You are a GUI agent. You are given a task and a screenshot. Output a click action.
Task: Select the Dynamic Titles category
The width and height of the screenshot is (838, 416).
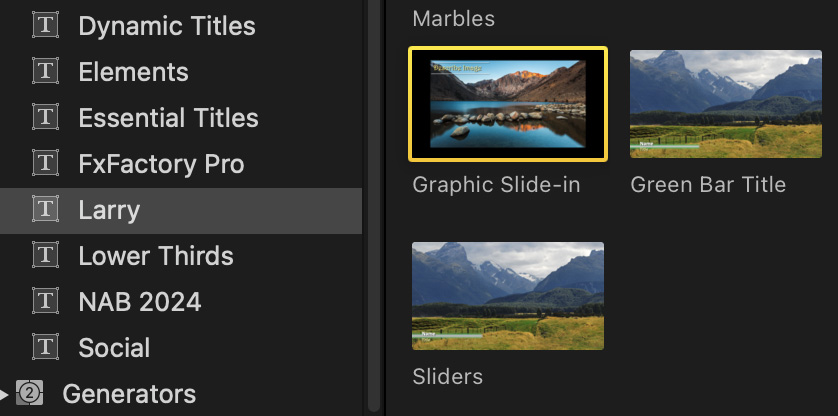pyautogui.click(x=167, y=26)
